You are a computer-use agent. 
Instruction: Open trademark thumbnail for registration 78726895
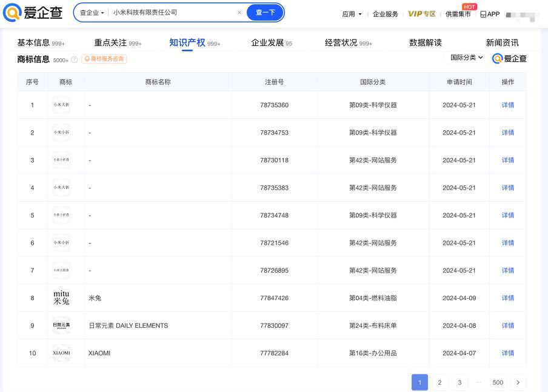[x=61, y=270]
